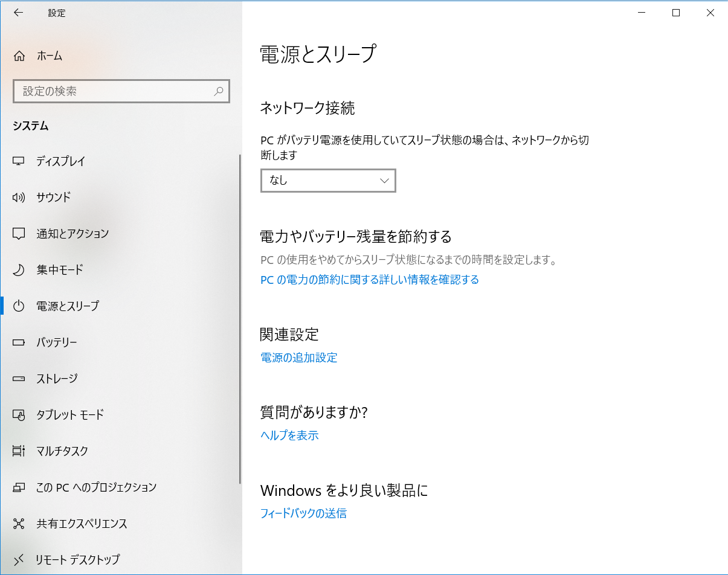
Task: Click the 集中モード moon icon
Action: coord(19,270)
